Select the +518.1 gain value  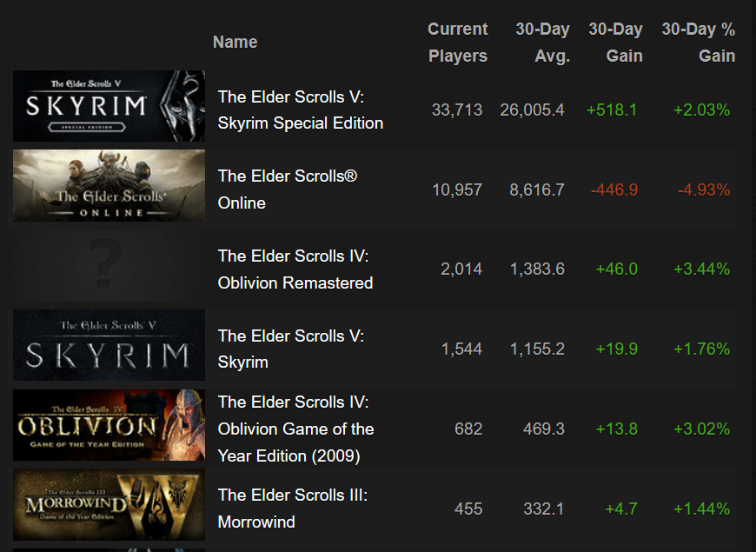(612, 110)
